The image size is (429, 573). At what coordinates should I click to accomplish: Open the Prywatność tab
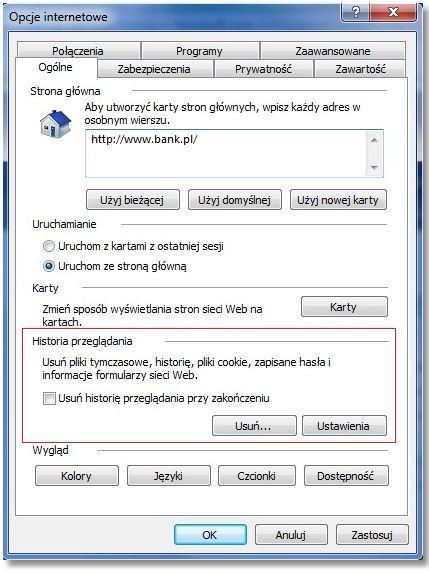coord(263,69)
